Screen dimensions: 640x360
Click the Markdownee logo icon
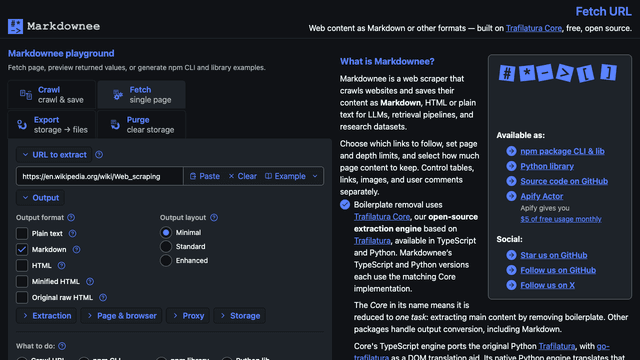tap(16, 27)
